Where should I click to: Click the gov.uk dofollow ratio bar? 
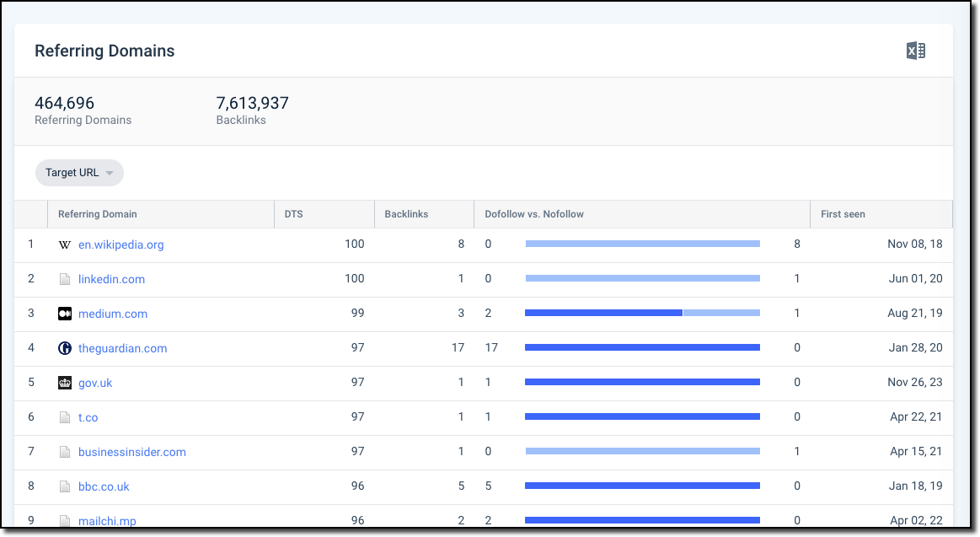click(x=642, y=382)
